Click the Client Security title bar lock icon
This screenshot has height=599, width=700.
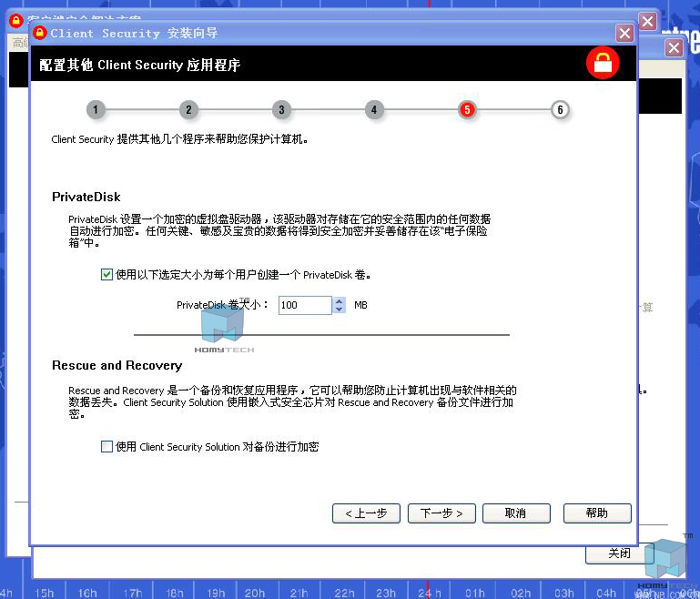click(x=40, y=33)
